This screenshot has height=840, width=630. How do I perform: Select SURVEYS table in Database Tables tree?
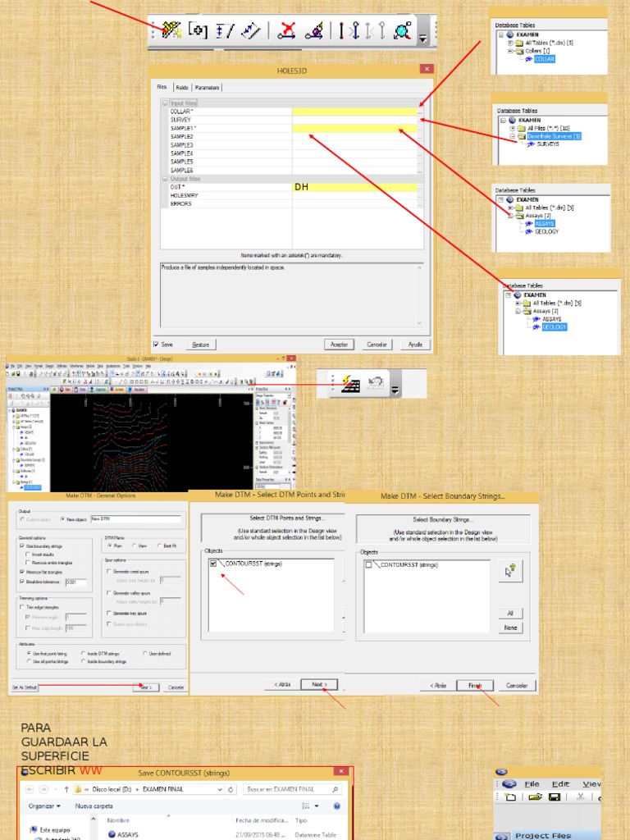click(547, 144)
